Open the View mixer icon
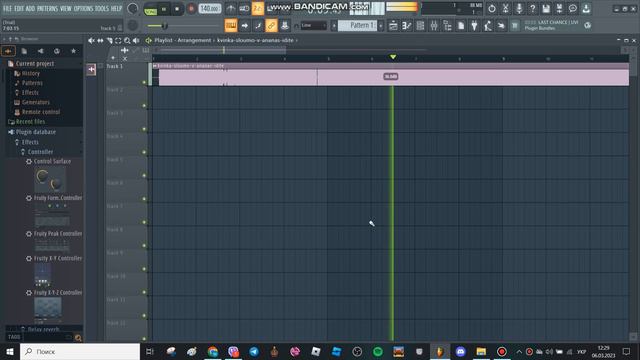 pyautogui.click(x=434, y=26)
